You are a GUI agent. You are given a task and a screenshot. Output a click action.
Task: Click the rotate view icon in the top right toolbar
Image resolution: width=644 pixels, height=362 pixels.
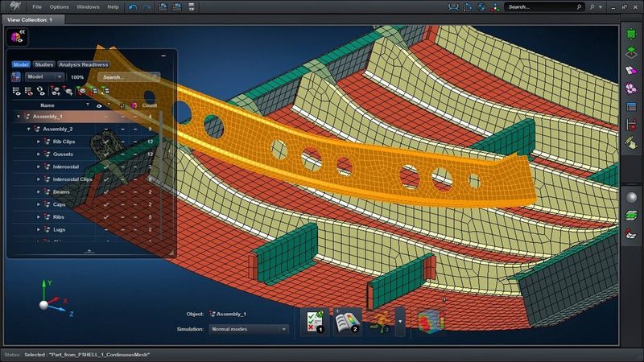[468, 7]
